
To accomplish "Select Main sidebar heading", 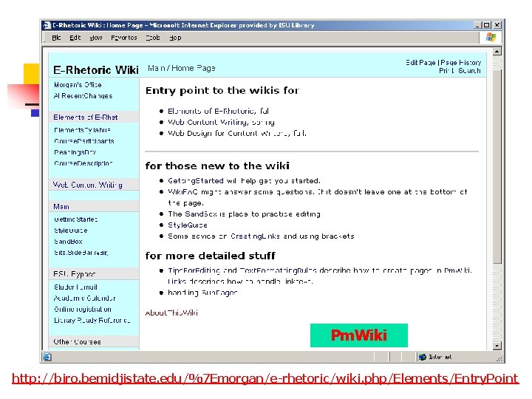I will 61,207.
